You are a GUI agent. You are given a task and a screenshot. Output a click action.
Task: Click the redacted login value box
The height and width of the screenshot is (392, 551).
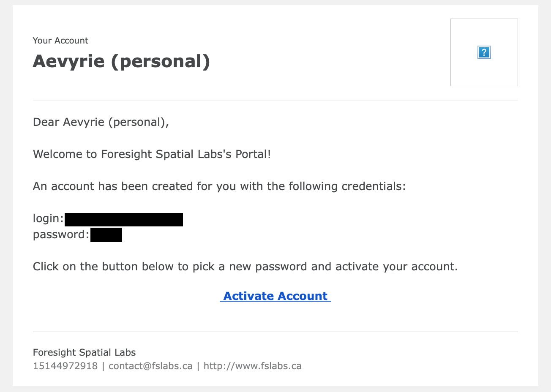[124, 220]
